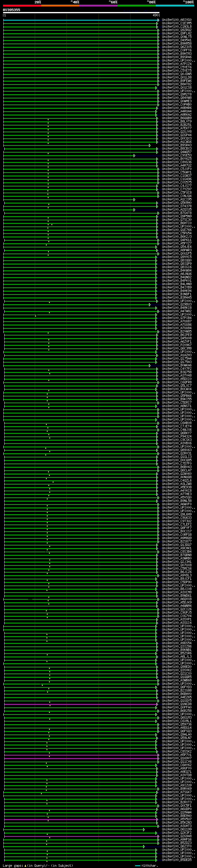Select the query name AV395355
The height and width of the screenshot is (868, 197).
click(11, 10)
